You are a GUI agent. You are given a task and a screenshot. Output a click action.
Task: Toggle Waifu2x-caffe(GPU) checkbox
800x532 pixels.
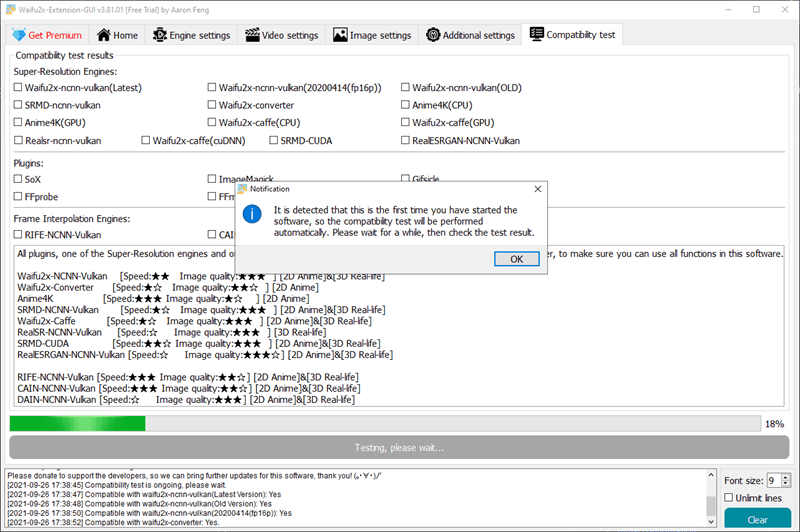point(405,122)
